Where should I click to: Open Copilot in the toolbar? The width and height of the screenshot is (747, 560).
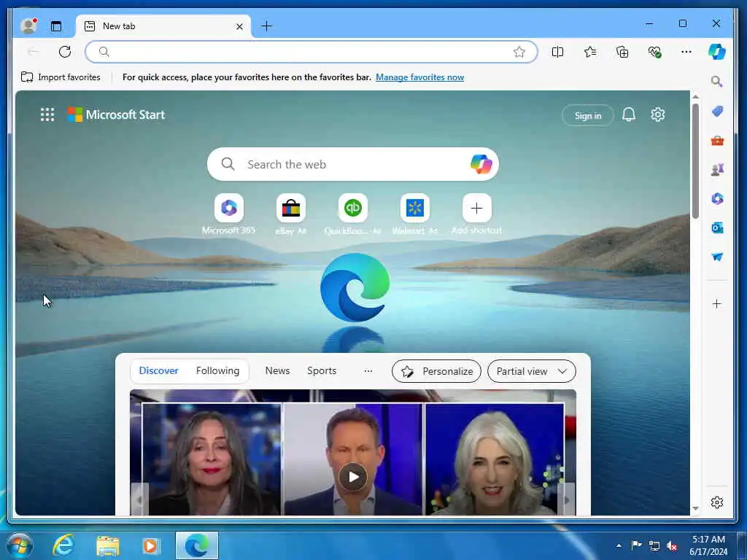(x=716, y=52)
